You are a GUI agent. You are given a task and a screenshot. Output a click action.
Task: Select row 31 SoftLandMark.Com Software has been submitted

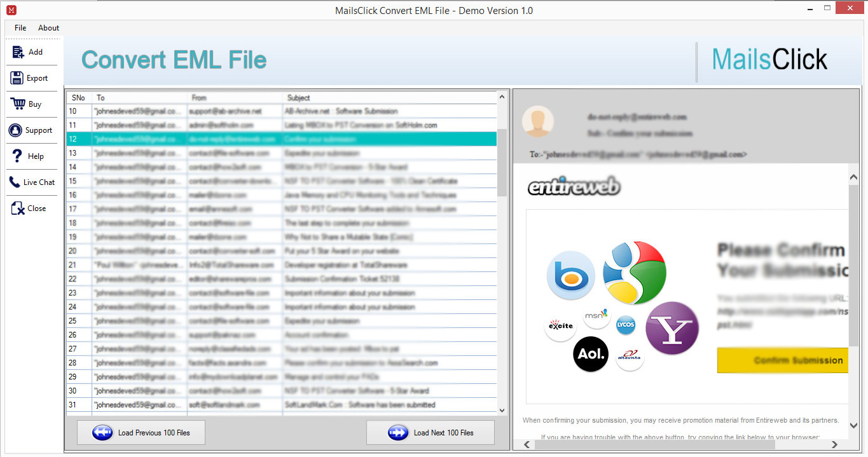point(282,405)
